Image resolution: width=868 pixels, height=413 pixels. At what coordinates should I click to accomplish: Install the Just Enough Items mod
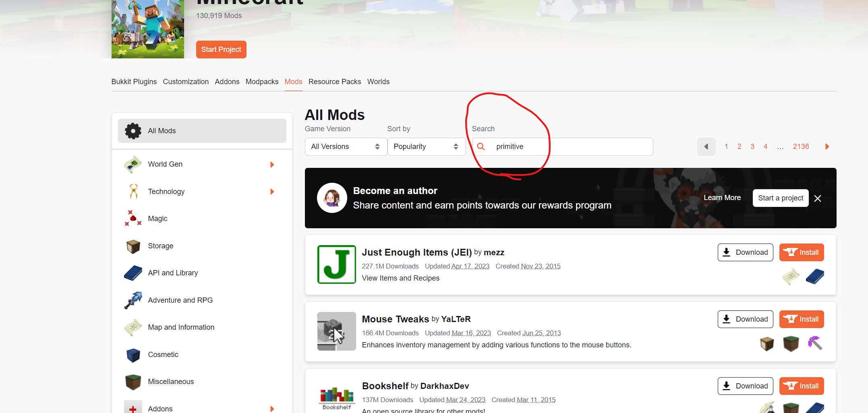(801, 252)
